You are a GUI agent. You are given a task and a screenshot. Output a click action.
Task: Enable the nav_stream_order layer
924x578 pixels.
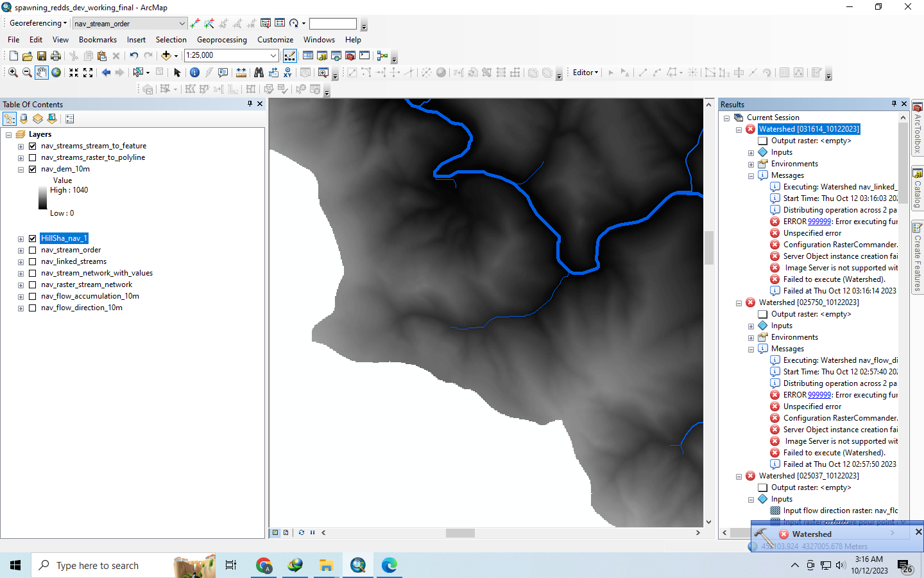coord(32,250)
